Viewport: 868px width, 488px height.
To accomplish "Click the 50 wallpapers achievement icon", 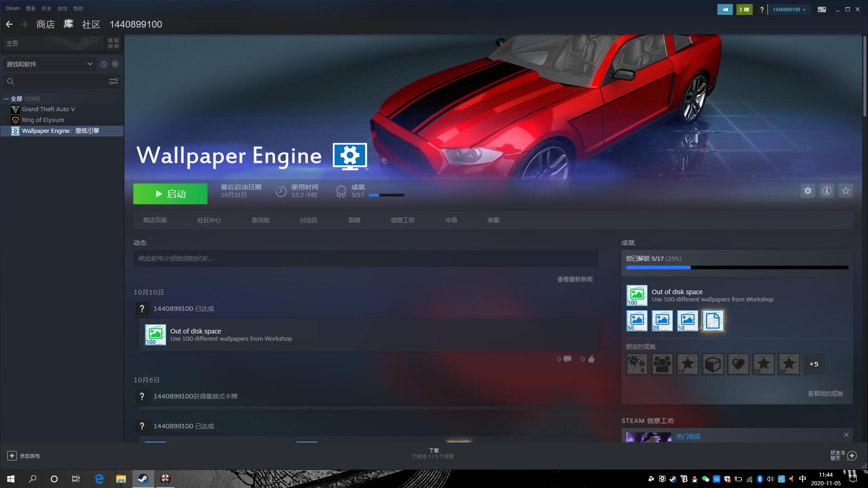I will [x=637, y=321].
